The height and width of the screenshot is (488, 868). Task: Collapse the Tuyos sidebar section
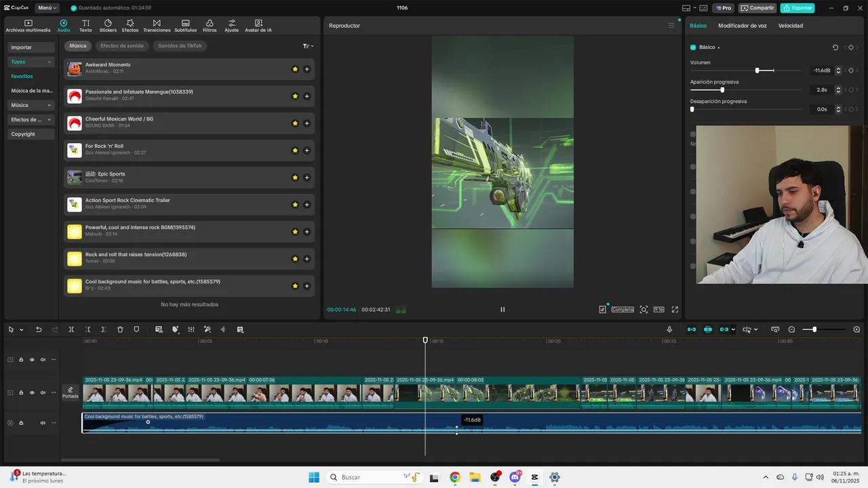click(49, 62)
